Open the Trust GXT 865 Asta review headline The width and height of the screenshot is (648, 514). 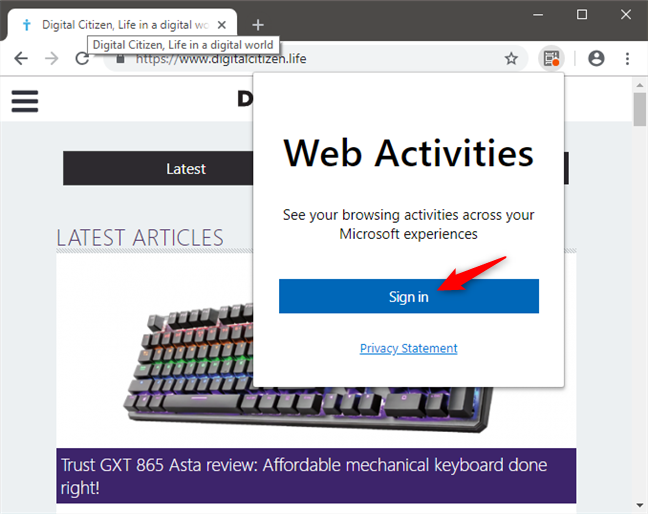[316, 476]
